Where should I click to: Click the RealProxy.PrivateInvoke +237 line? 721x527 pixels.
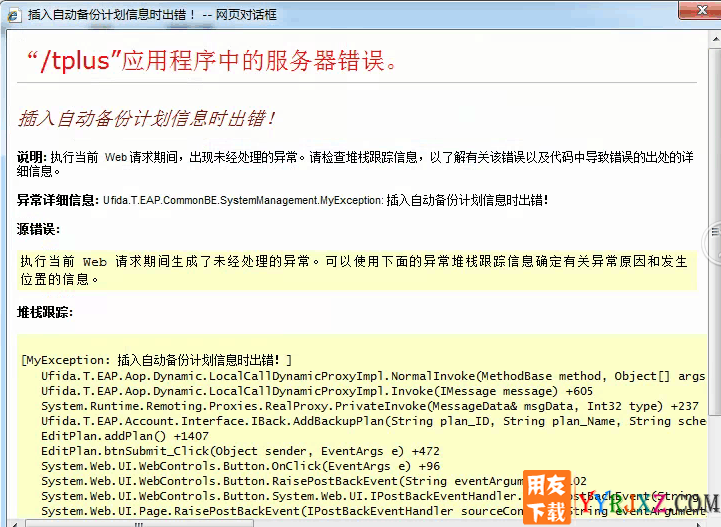pyautogui.click(x=370, y=407)
